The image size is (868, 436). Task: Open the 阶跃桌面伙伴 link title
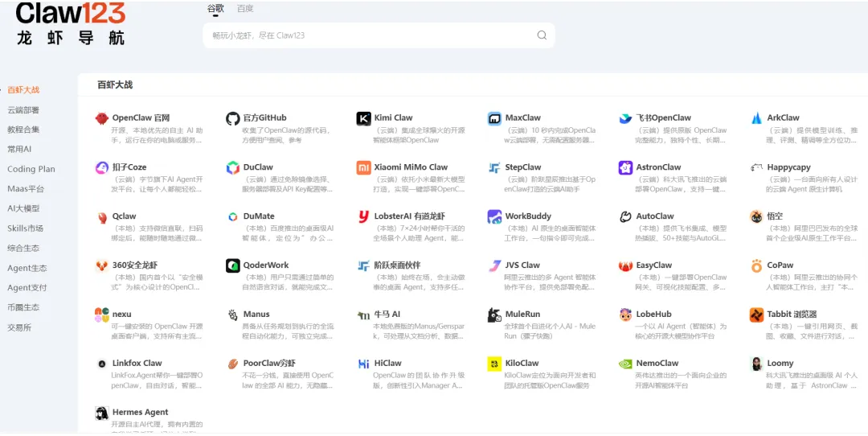coord(398,265)
